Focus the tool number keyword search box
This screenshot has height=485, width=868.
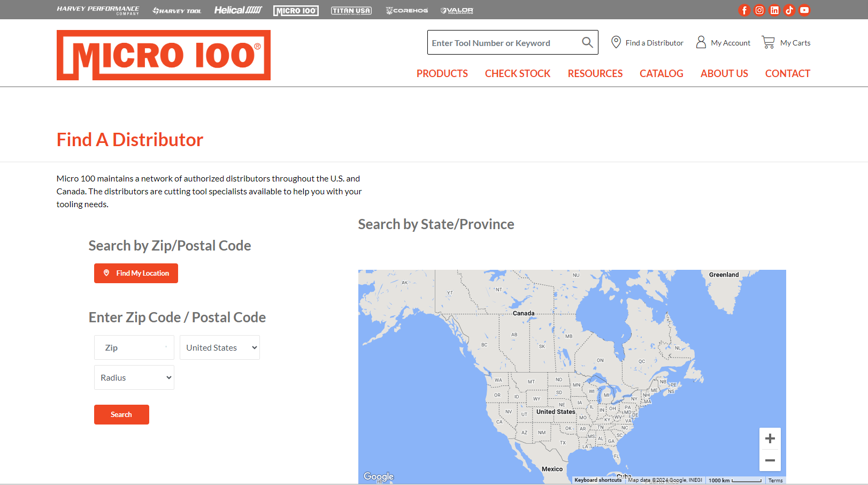(x=503, y=43)
